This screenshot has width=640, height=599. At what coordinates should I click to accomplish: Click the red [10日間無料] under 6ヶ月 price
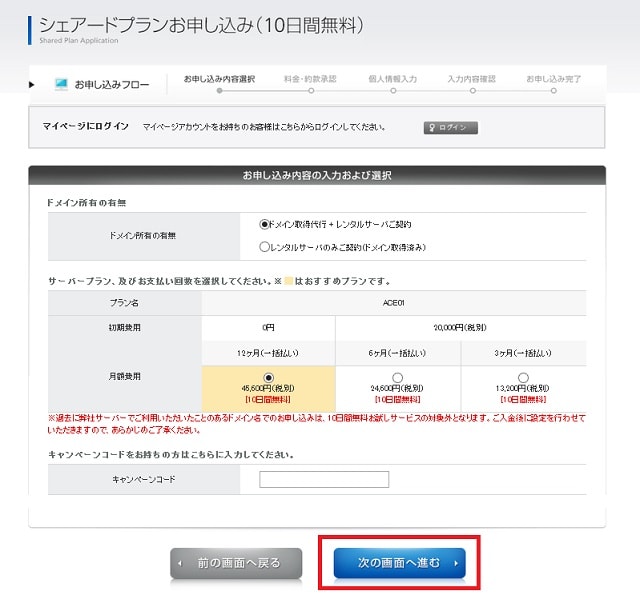(x=398, y=400)
